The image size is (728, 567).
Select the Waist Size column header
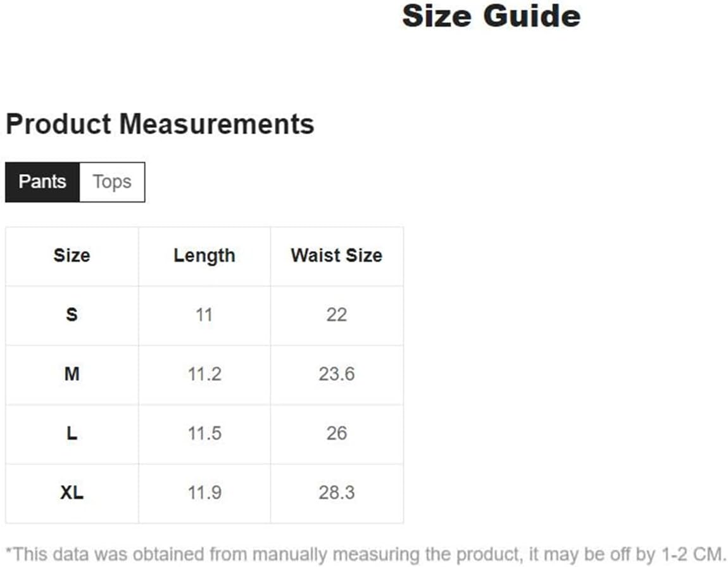pyautogui.click(x=337, y=255)
